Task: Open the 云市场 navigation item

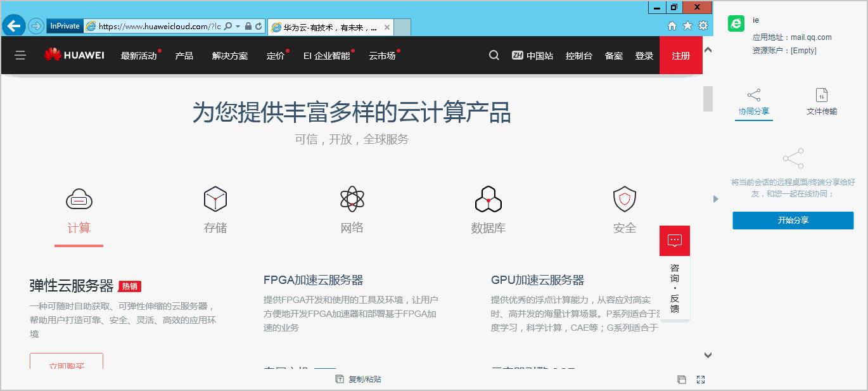Action: pos(382,56)
